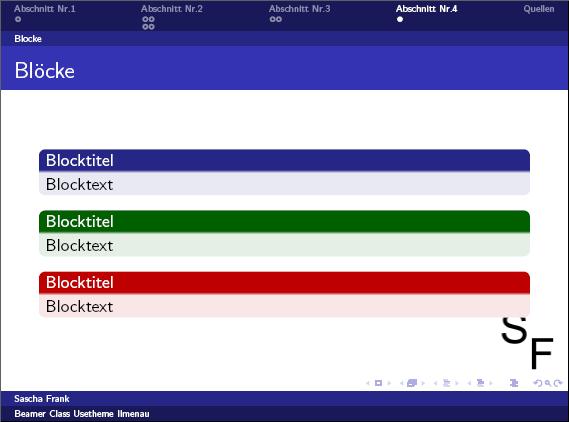Click the slide icon in navigation symbols
Screen dimensions: 569x422
click(378, 383)
